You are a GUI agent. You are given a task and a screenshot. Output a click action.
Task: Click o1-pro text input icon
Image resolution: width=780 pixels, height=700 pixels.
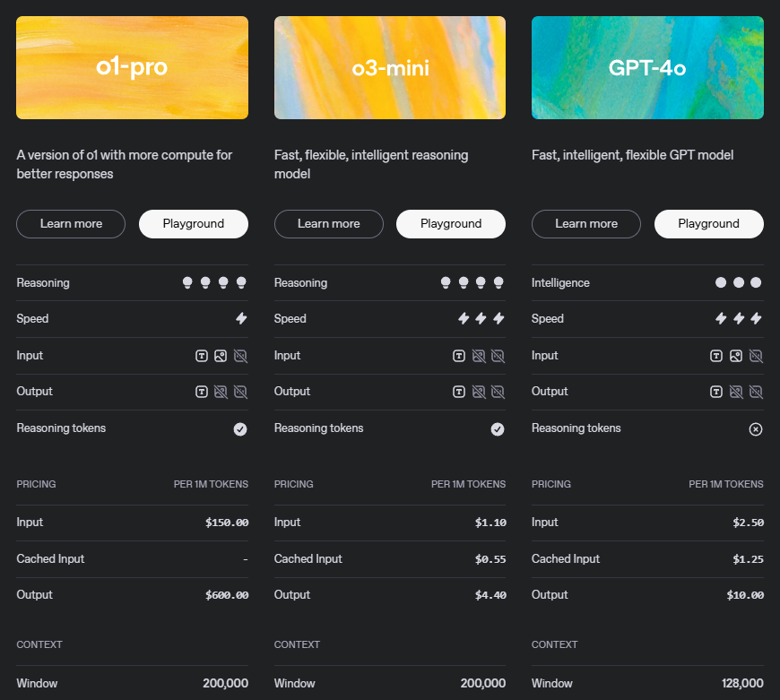pos(202,356)
